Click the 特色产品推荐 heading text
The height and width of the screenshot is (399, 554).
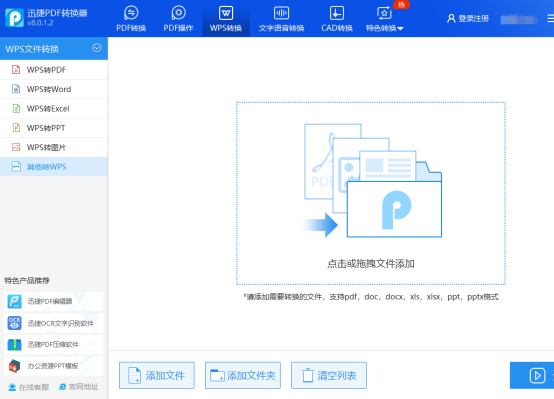tap(27, 281)
